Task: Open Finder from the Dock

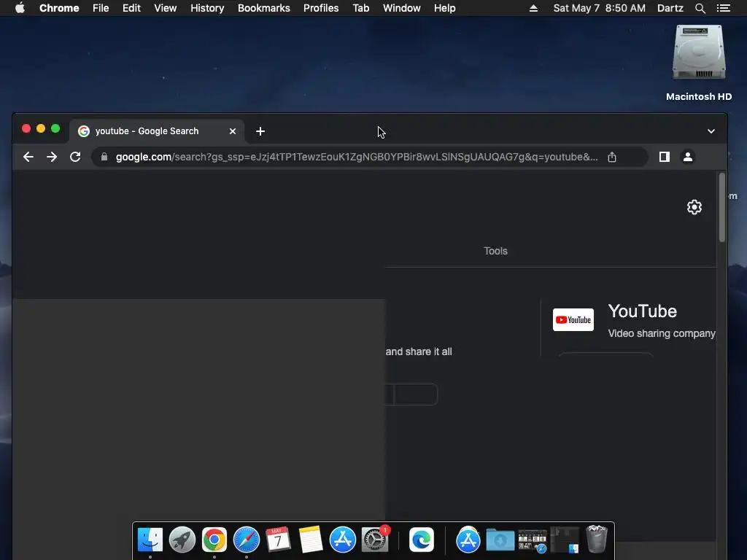Action: click(150, 540)
